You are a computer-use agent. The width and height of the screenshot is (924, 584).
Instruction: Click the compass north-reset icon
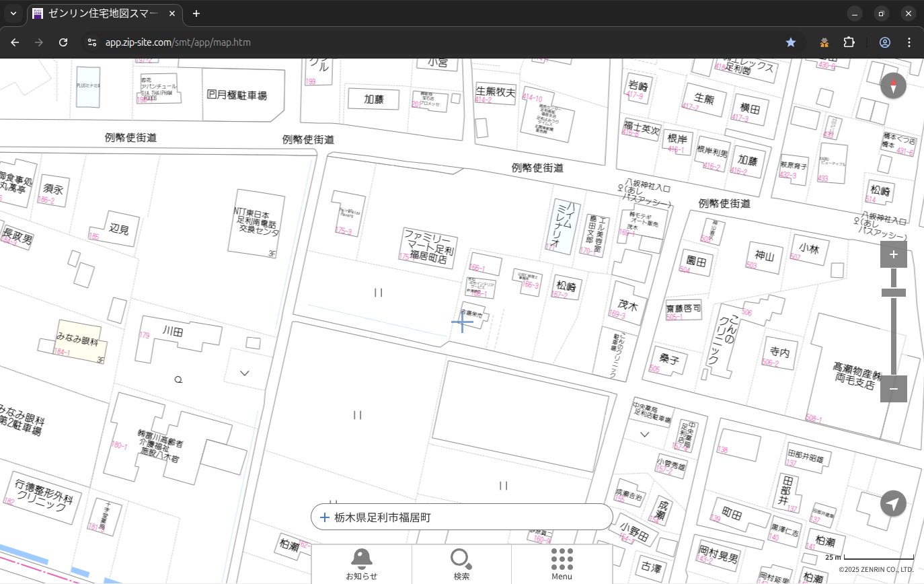893,86
